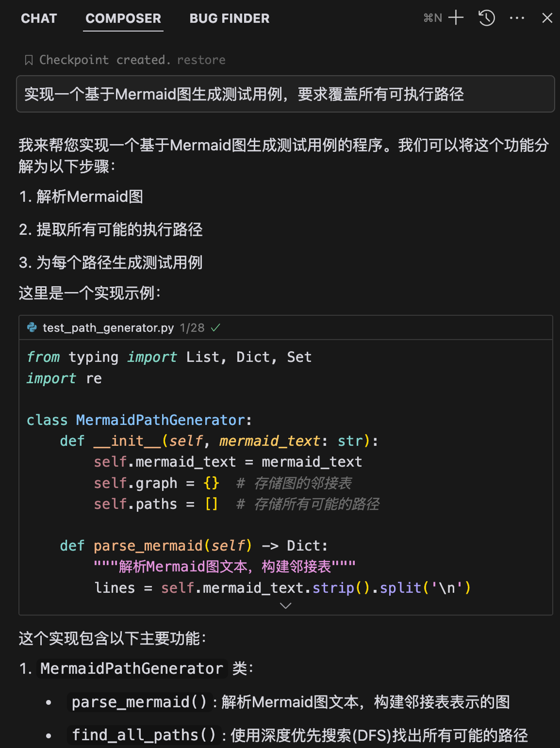Click inline code MermaidPathGenerator
Screen dimensions: 560x748
[132, 668]
